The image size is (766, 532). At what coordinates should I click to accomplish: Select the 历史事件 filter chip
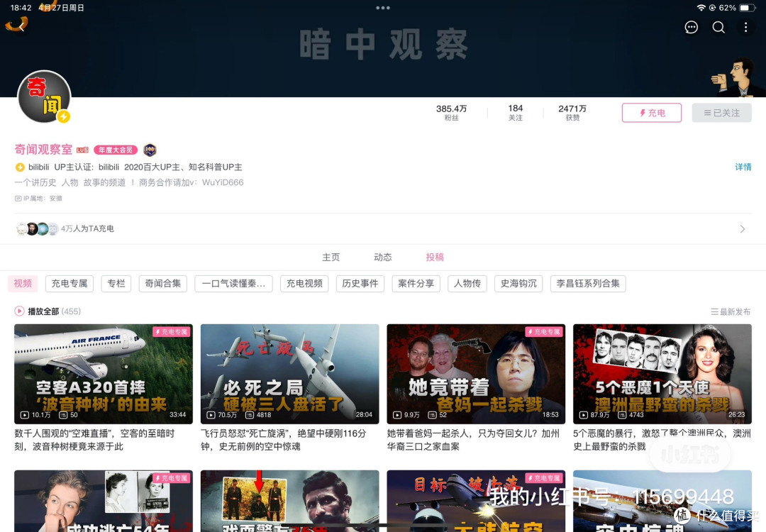(360, 283)
